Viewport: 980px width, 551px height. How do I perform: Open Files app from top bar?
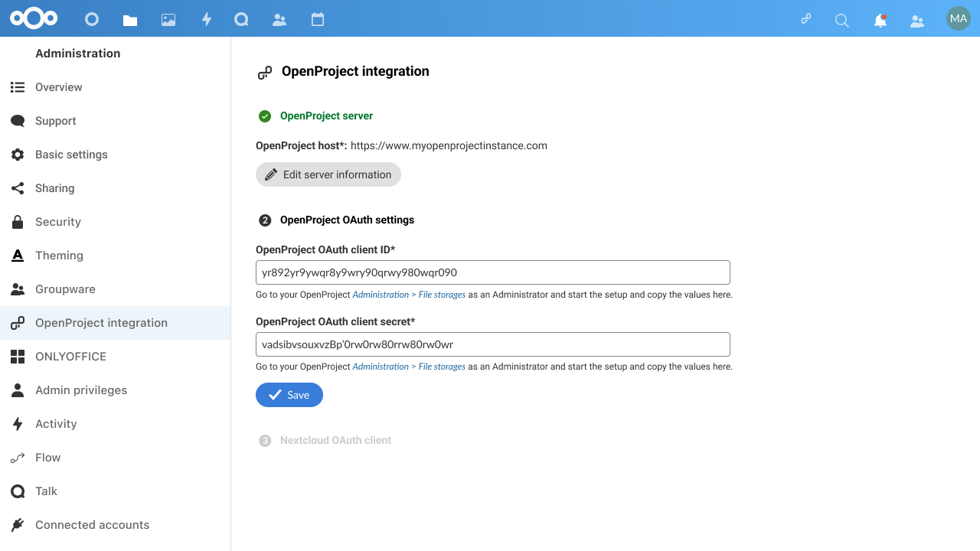[x=130, y=20]
